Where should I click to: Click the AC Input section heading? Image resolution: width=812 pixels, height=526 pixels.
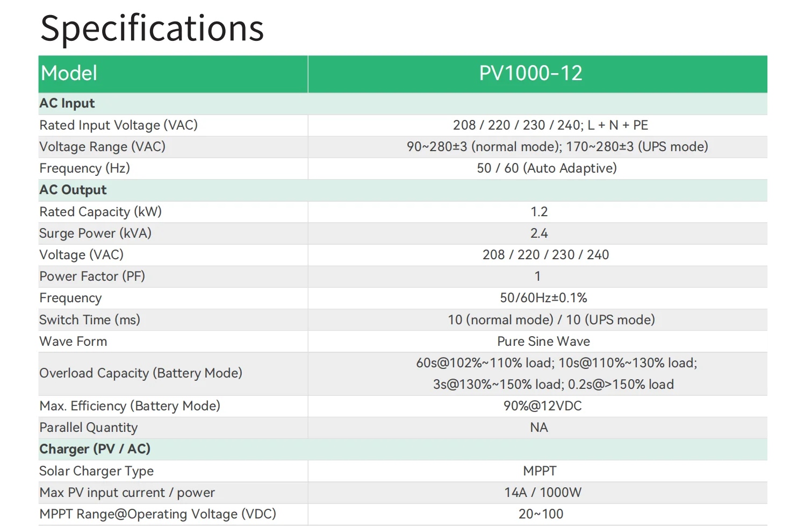tap(67, 103)
